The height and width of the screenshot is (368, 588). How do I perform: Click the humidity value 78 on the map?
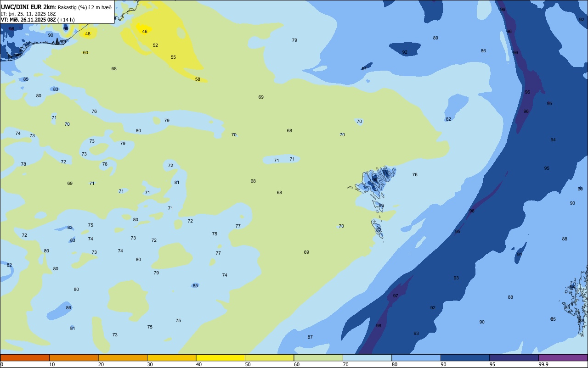click(x=23, y=164)
